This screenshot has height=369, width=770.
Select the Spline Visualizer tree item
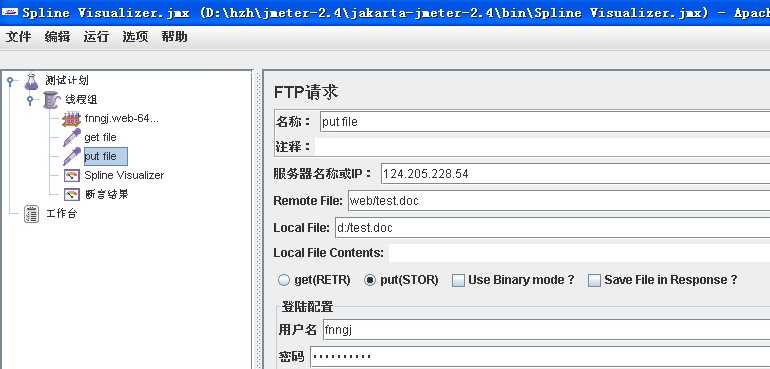pos(124,175)
